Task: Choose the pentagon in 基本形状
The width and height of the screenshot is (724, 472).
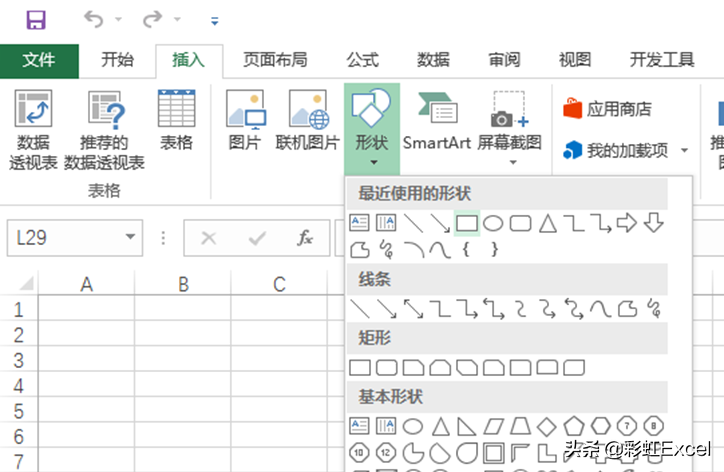Action: pyautogui.click(x=574, y=426)
